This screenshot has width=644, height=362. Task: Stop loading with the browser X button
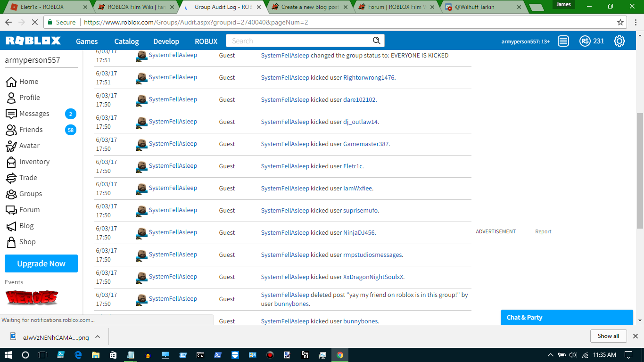point(36,22)
